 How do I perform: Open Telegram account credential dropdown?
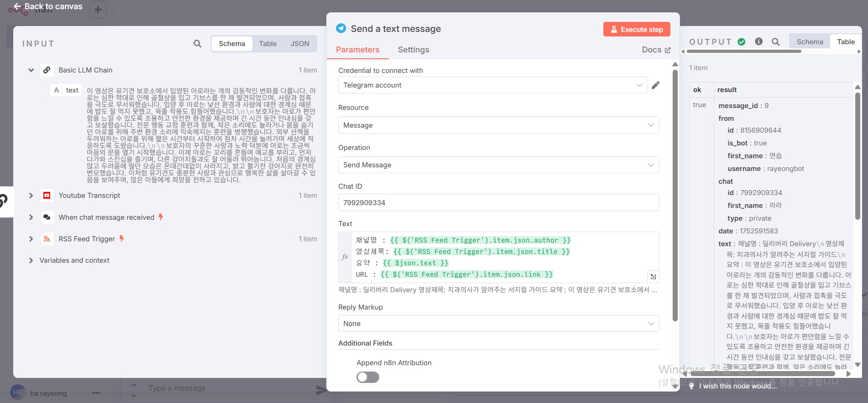493,85
